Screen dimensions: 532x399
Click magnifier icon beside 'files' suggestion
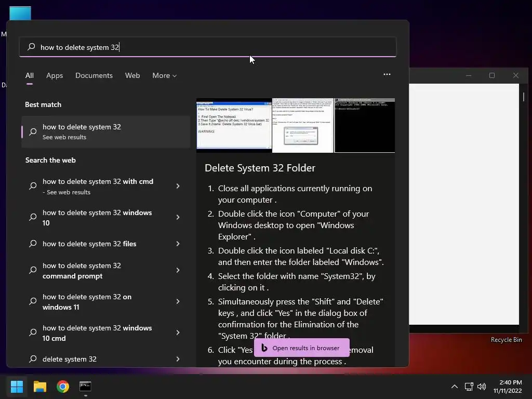[33, 243]
